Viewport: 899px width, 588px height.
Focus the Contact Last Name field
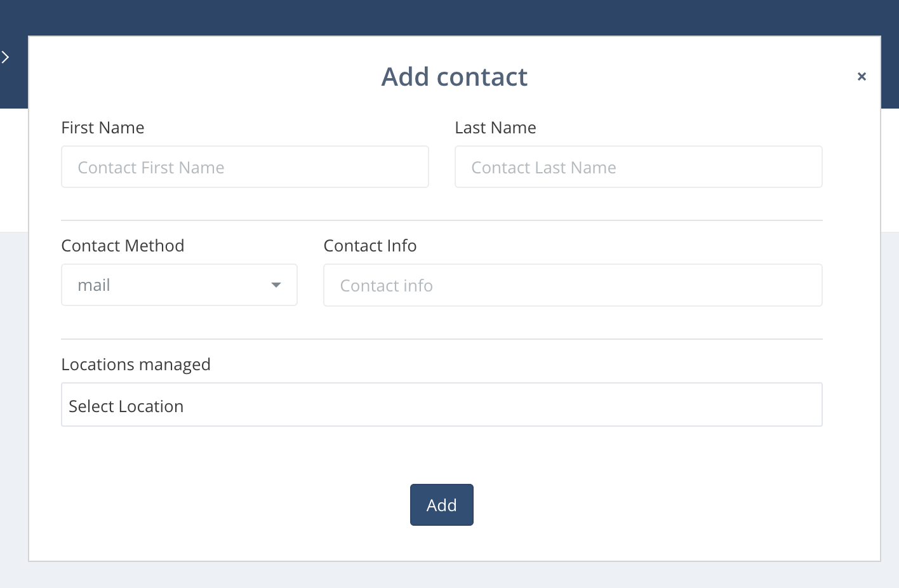[x=638, y=168]
